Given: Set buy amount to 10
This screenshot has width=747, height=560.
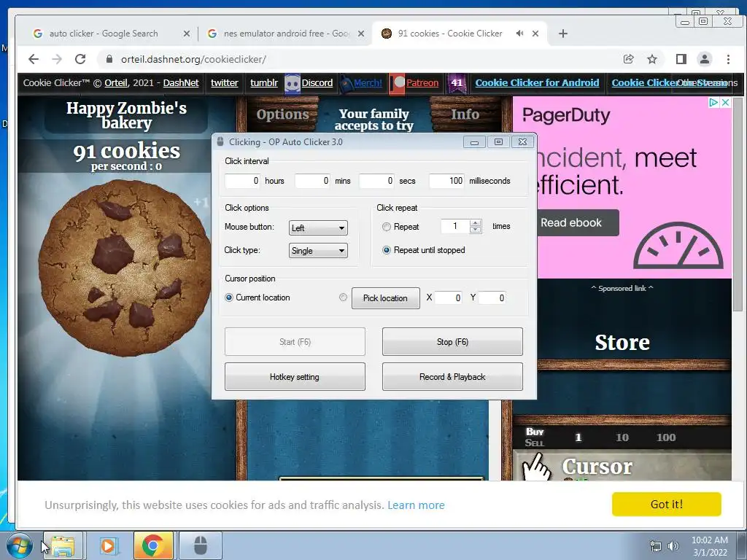Looking at the screenshot, I should click(622, 437).
